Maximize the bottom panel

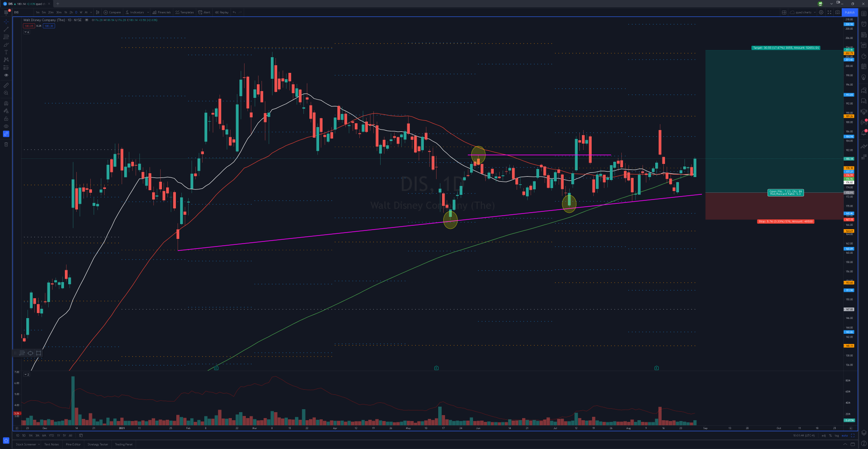coord(853,444)
